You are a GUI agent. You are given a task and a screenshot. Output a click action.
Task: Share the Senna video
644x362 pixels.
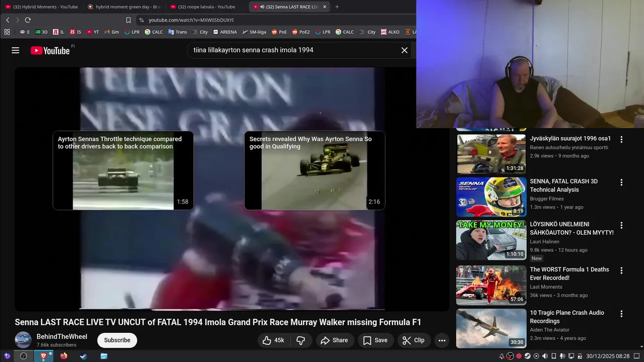click(335, 340)
